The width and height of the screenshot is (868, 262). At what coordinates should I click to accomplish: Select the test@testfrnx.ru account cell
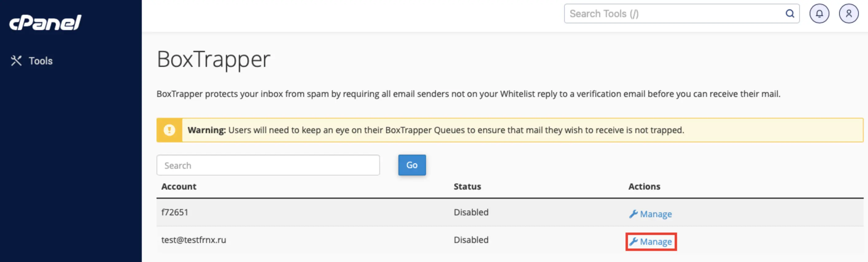point(193,240)
